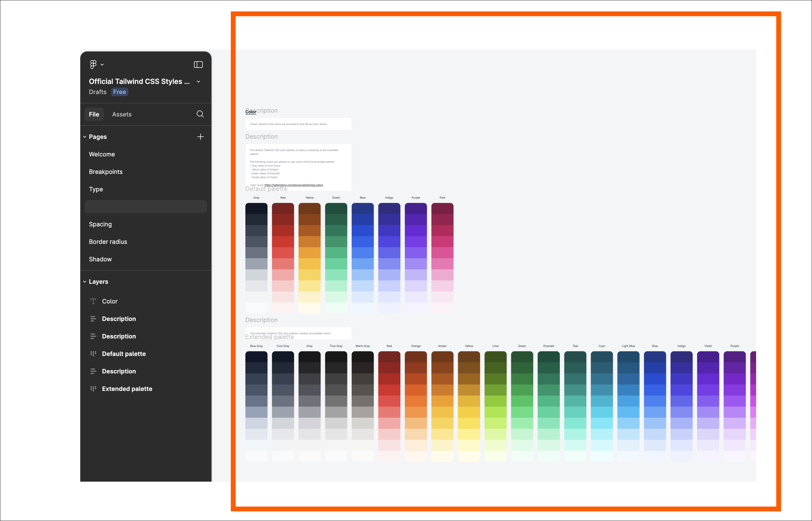
Task: Toggle the sidebar panel collapse icon
Action: coord(198,65)
